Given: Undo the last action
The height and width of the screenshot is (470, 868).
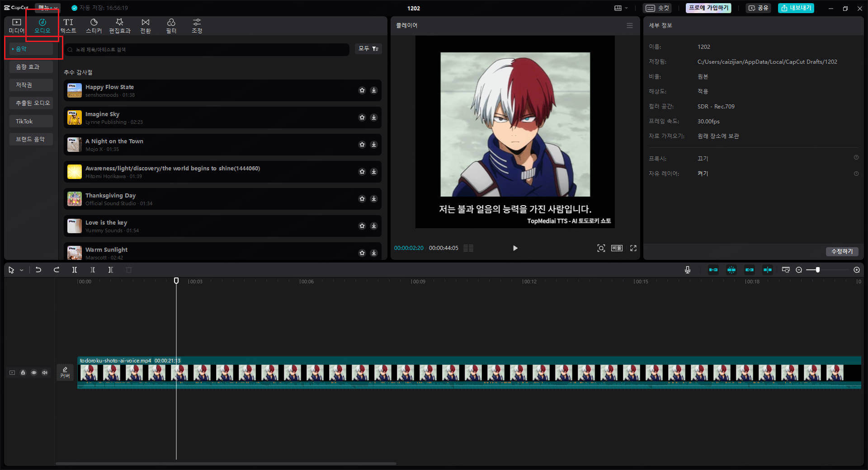Looking at the screenshot, I should [38, 270].
